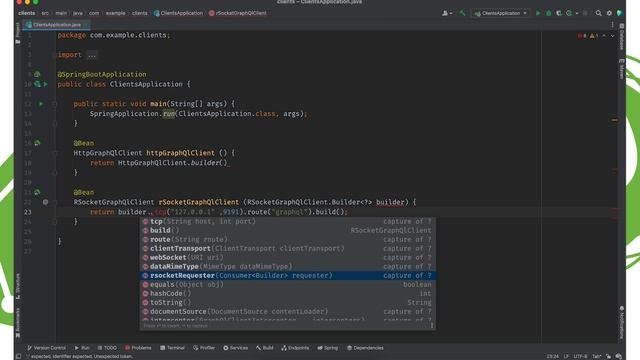The height and width of the screenshot is (360, 640).
Task: Toggle tool window bars icon in status bar
Action: [18, 356]
